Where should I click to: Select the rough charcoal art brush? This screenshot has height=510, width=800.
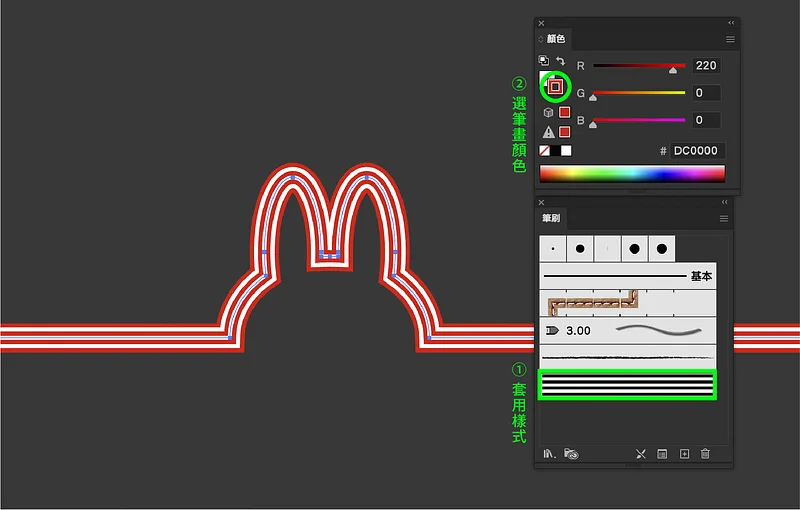point(628,357)
